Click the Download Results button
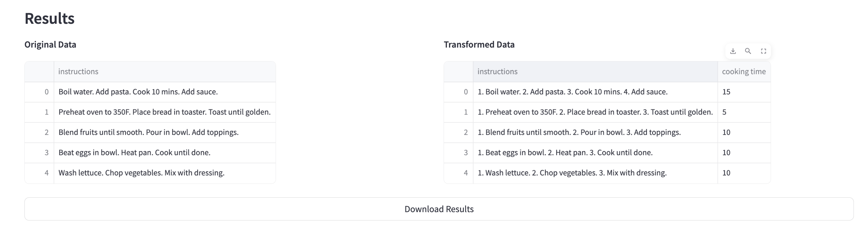 coord(439,209)
